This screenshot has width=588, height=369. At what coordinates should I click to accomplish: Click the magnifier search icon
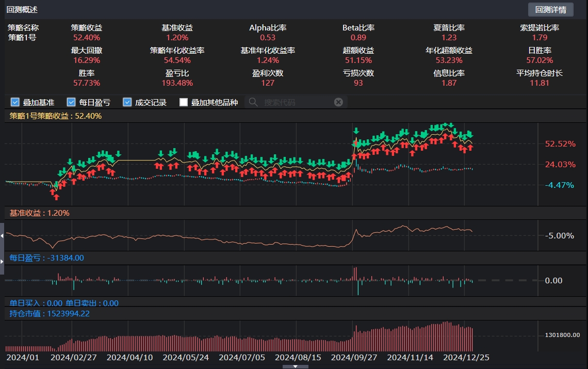pos(253,102)
